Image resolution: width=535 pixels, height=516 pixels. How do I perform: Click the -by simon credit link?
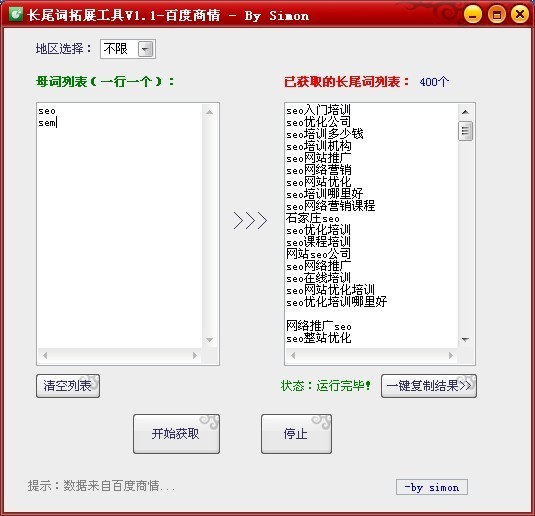pos(432,487)
